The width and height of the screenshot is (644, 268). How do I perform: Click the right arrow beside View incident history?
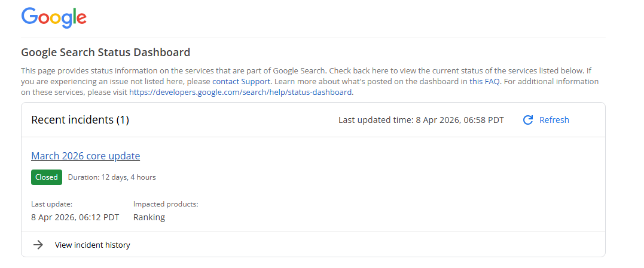point(38,245)
